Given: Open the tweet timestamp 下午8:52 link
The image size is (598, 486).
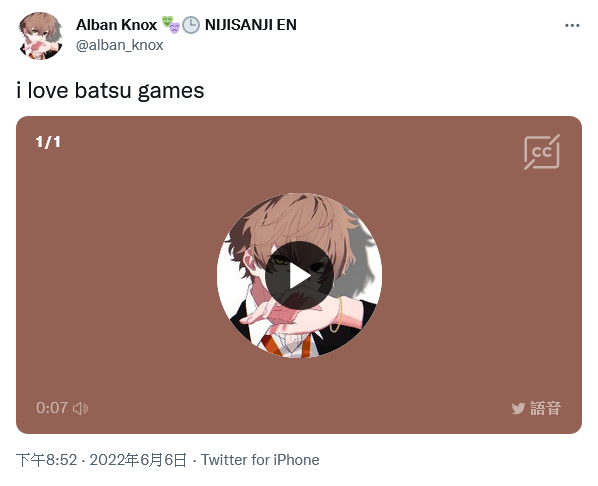Looking at the screenshot, I should point(47,460).
